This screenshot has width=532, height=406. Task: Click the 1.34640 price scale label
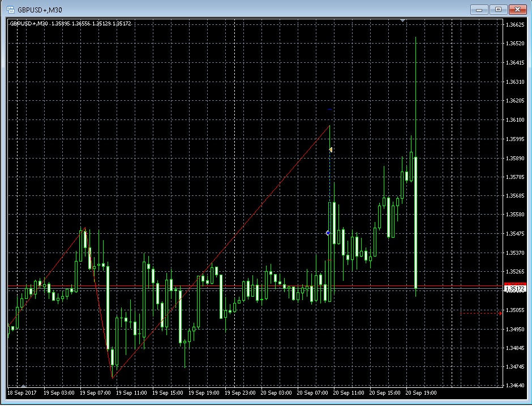514,386
